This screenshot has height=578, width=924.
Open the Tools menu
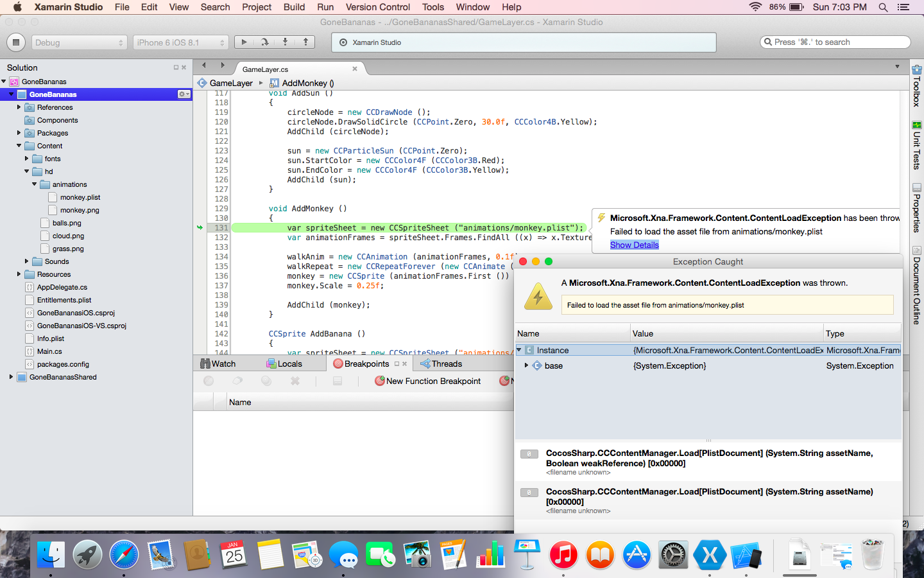pyautogui.click(x=433, y=7)
